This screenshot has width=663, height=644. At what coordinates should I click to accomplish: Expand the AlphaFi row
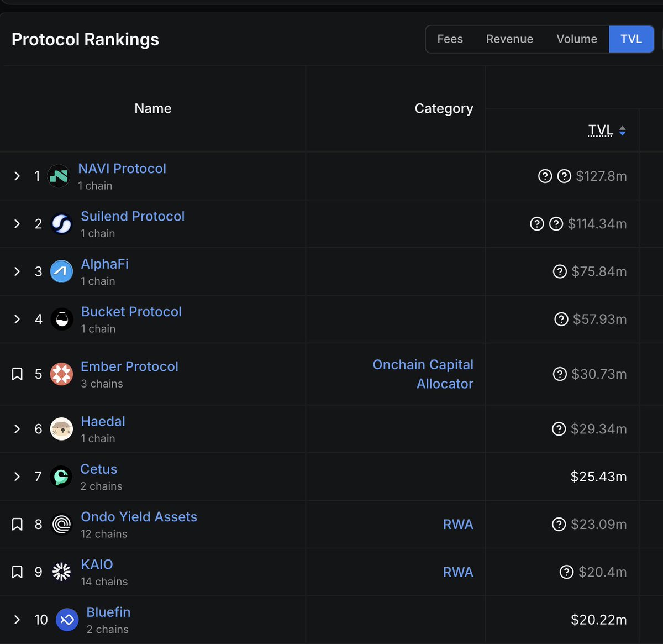pos(17,271)
